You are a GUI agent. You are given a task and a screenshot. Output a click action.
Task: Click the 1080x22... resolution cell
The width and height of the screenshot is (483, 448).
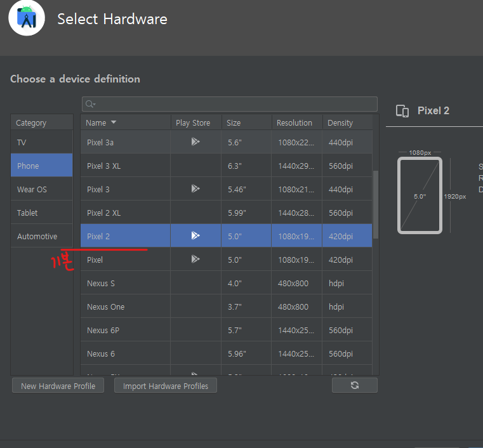[x=296, y=142]
